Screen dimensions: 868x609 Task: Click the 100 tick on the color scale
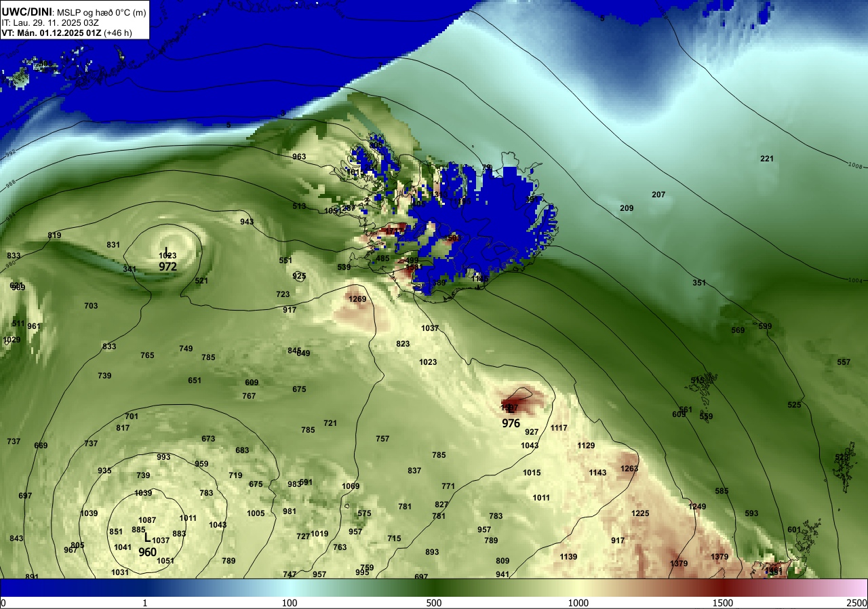click(290, 603)
